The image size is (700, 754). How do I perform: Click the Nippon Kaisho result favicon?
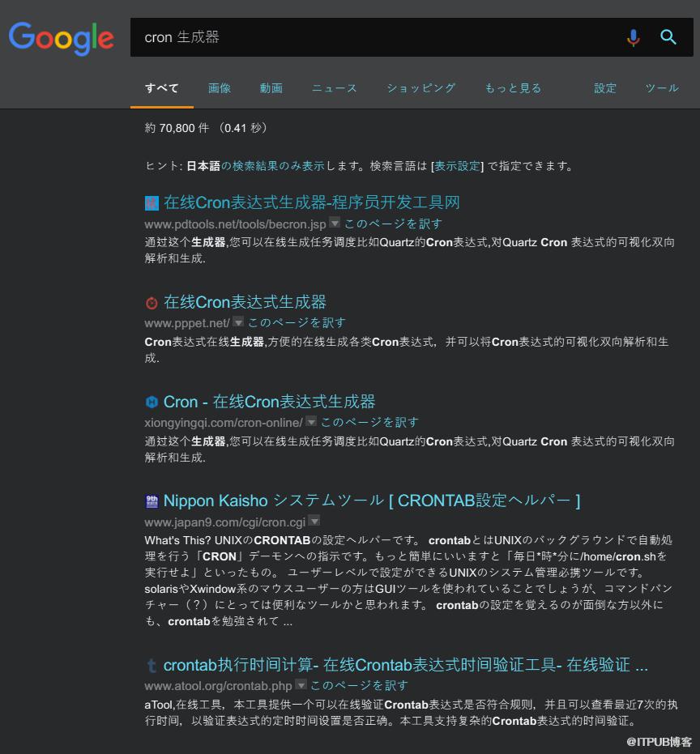152,501
